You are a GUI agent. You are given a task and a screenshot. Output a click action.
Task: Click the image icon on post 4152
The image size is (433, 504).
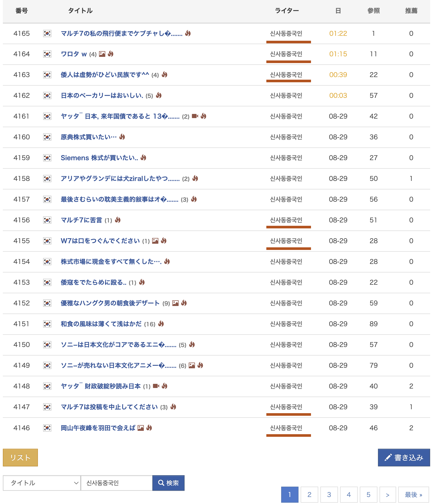pyautogui.click(x=175, y=303)
